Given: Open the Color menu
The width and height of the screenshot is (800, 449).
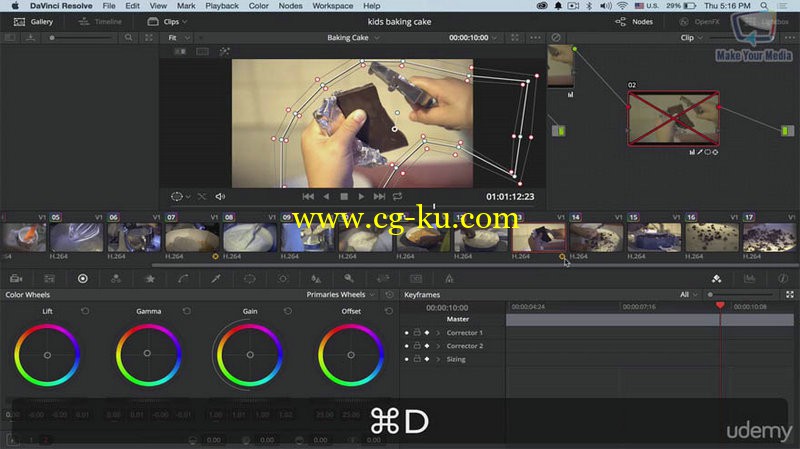Looking at the screenshot, I should click(258, 6).
